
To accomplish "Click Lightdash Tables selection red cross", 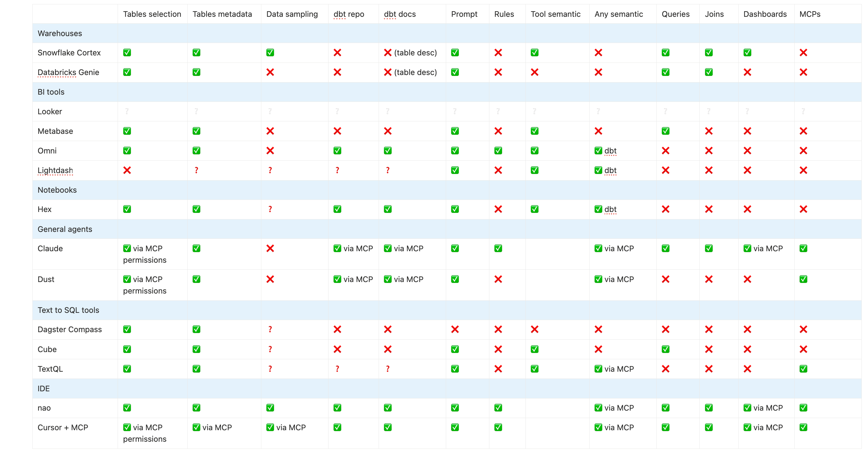I will [x=127, y=170].
